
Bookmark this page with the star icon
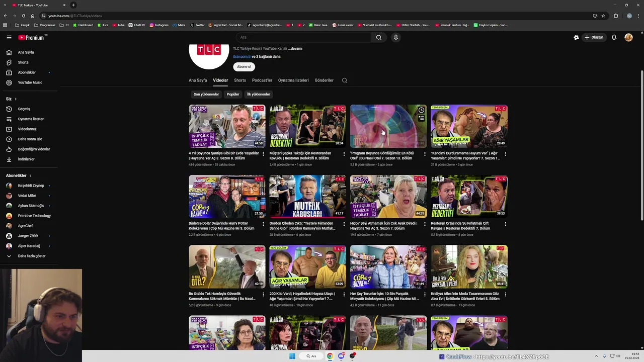click(603, 16)
